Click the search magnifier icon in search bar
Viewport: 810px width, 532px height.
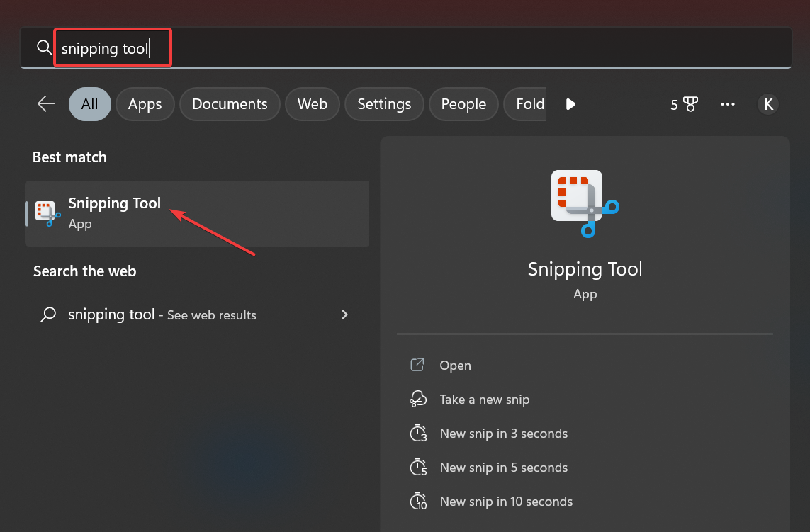click(45, 47)
